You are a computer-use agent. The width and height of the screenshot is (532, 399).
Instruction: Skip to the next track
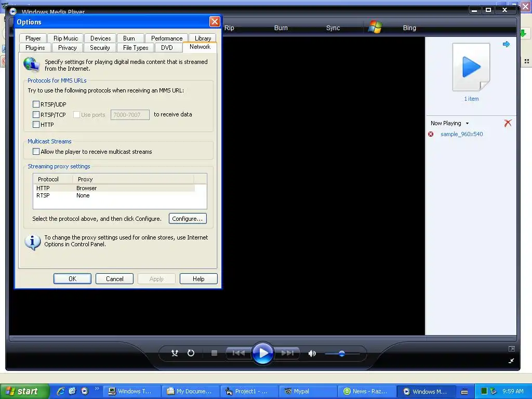coord(287,353)
